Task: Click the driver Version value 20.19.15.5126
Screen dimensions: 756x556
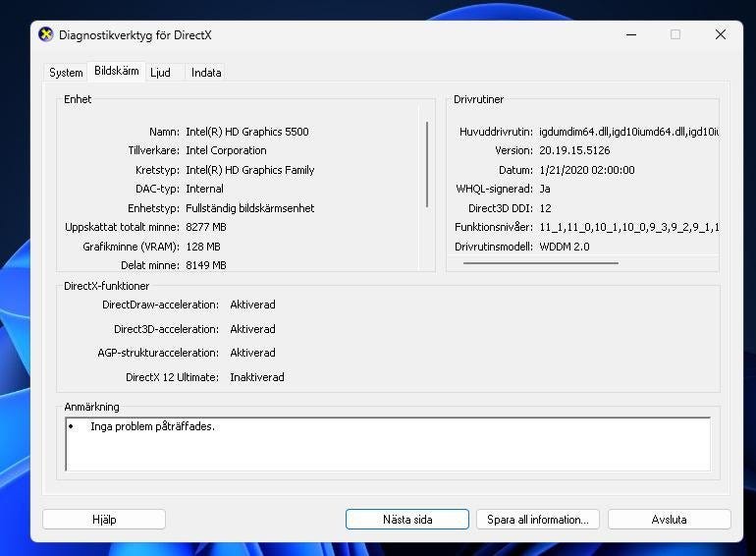Action: (574, 151)
